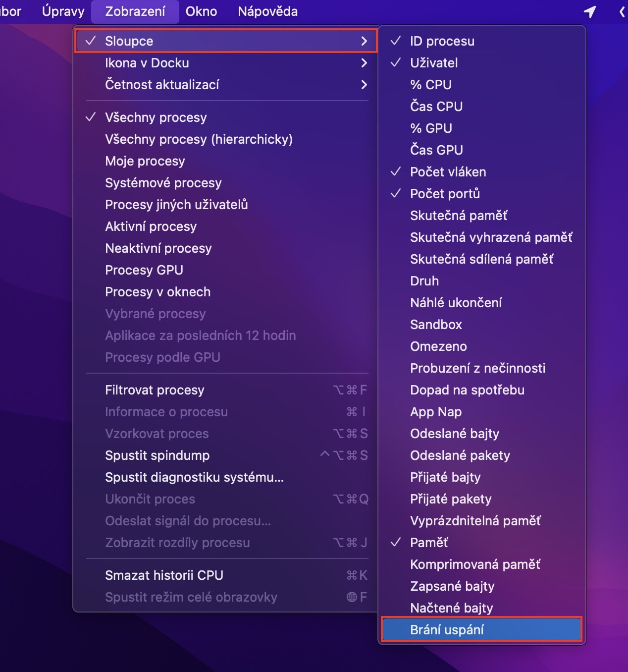Disable the Uživatel column checkmark

click(434, 63)
